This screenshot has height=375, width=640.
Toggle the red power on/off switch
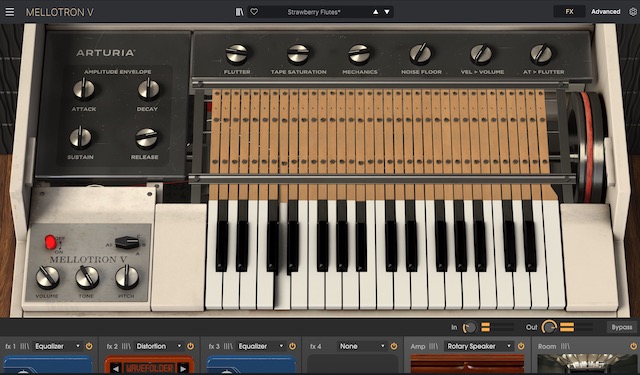(x=51, y=242)
